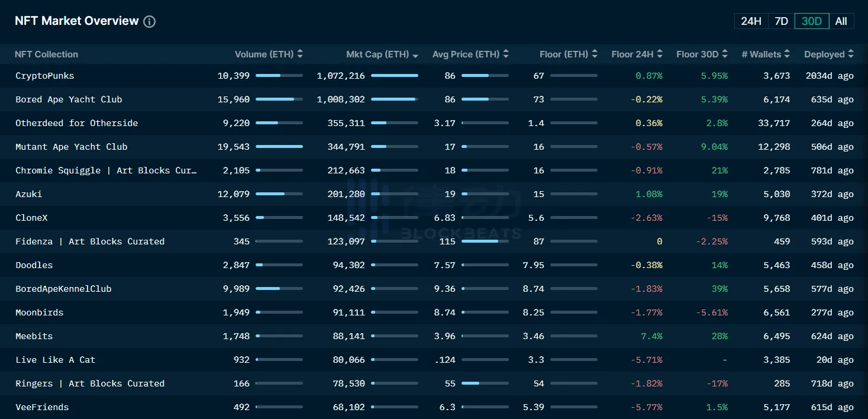Click sort arrows icon next to Volume (ETH)
The image size is (868, 419).
[300, 54]
